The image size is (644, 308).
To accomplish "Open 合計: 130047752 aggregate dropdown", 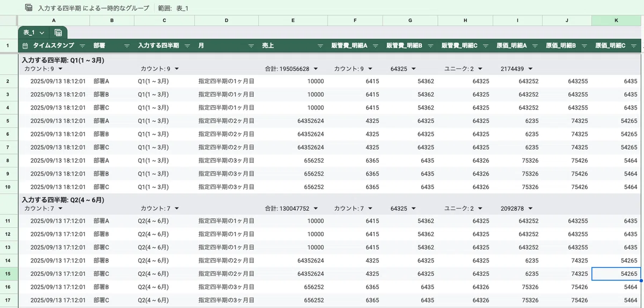I will coord(316,208).
